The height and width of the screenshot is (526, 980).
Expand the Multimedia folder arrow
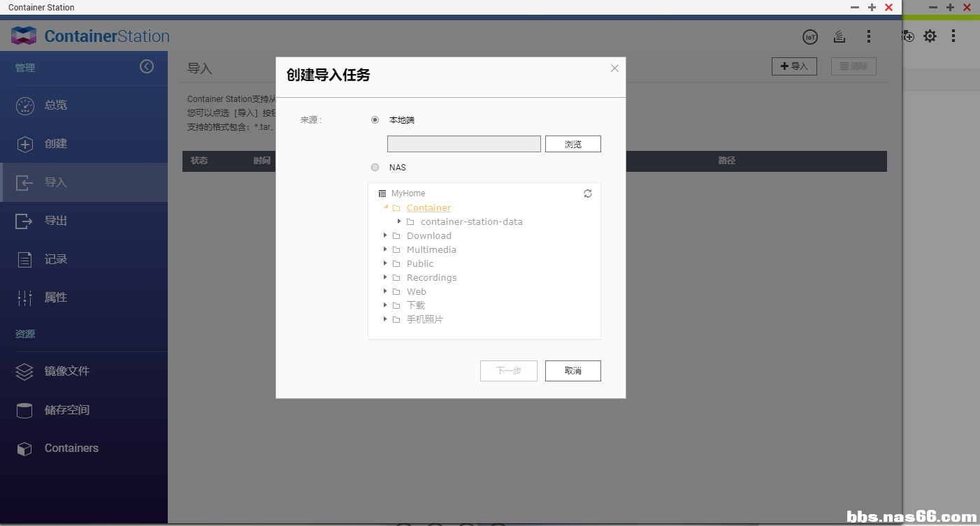coord(385,249)
